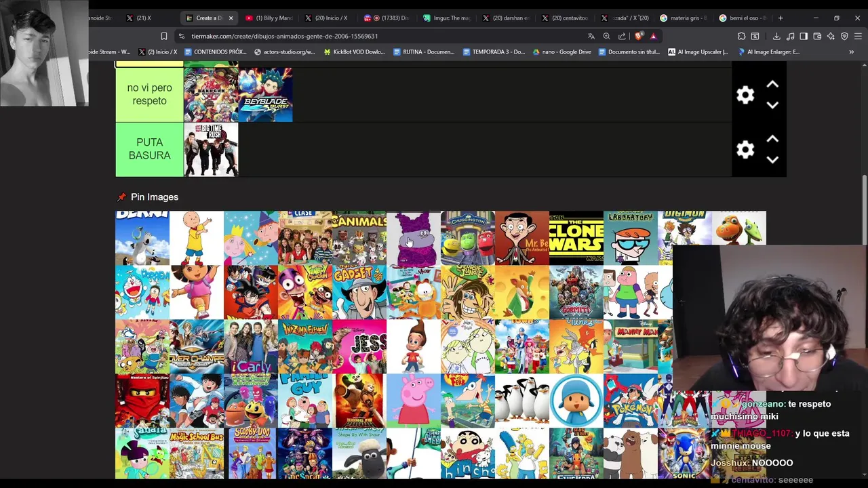The image size is (868, 488).
Task: Open 'AI Image Upscaler' bookmark
Action: 698,52
